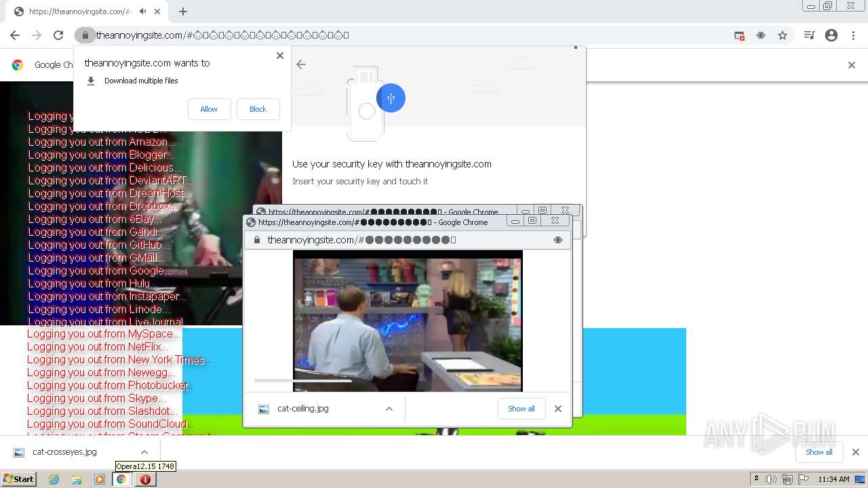Allow downloading multiple files
Image resolution: width=868 pixels, height=488 pixels.
pyautogui.click(x=209, y=109)
